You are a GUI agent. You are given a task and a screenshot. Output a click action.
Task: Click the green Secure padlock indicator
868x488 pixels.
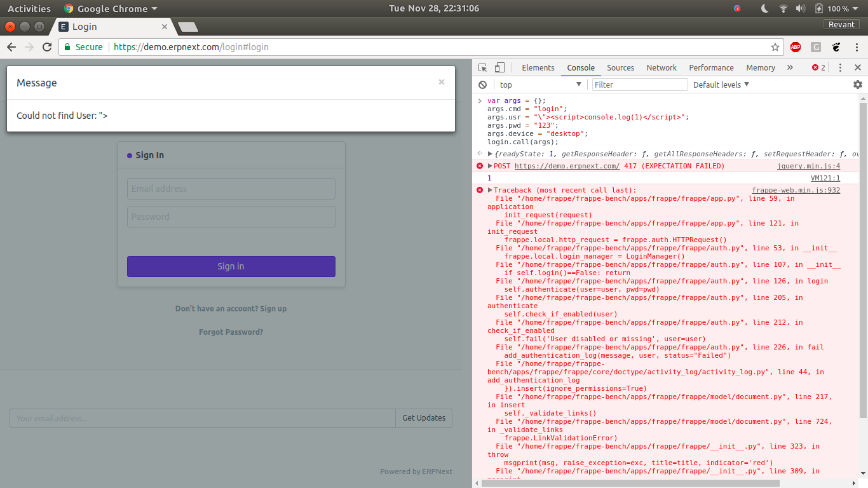click(x=83, y=47)
